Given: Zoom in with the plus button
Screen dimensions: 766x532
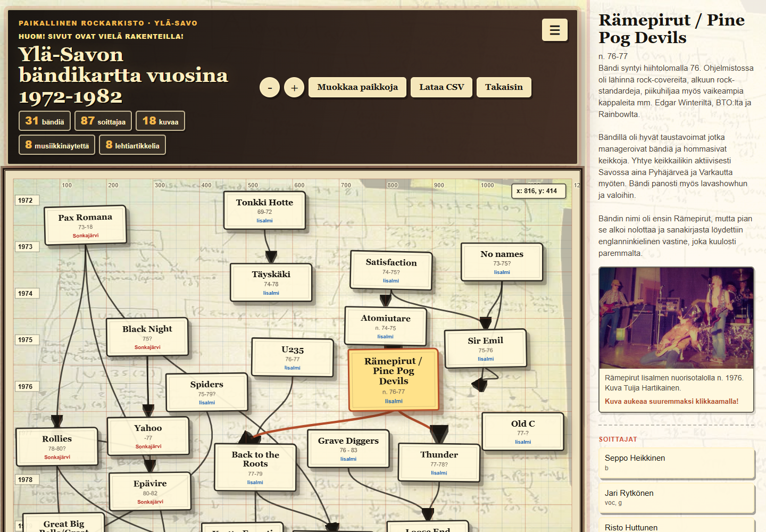Looking at the screenshot, I should point(294,88).
